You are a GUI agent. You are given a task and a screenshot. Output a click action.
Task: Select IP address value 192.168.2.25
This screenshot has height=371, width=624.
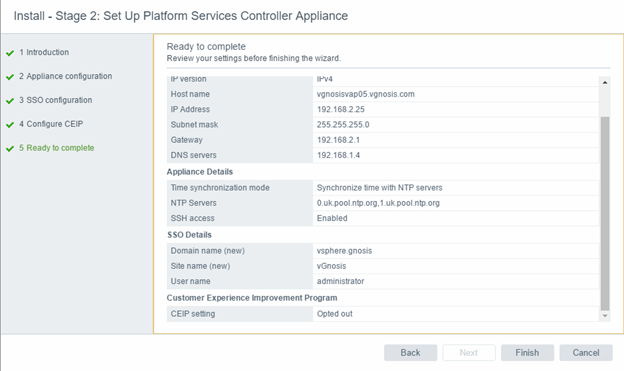[x=341, y=109]
